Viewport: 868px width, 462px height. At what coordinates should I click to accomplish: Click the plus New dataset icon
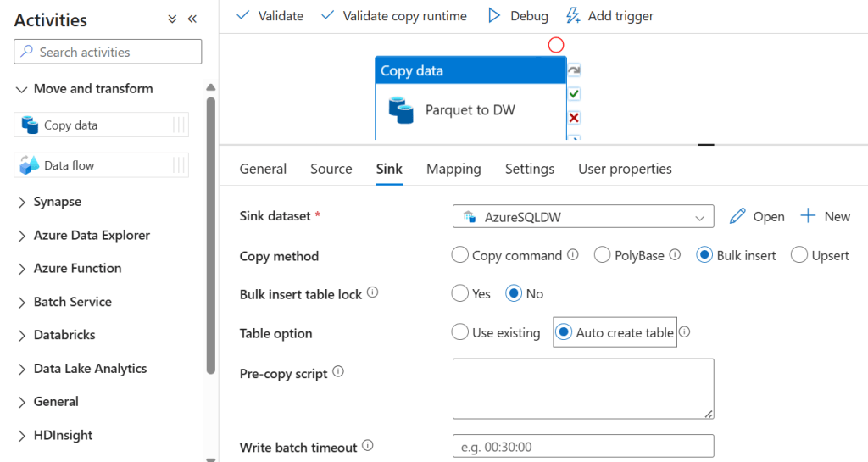pyautogui.click(x=808, y=216)
